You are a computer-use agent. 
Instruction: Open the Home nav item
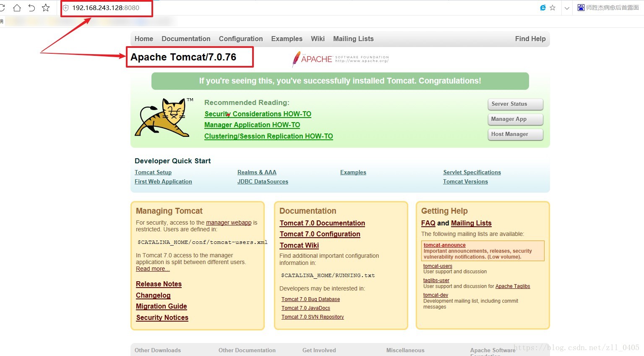tap(144, 39)
